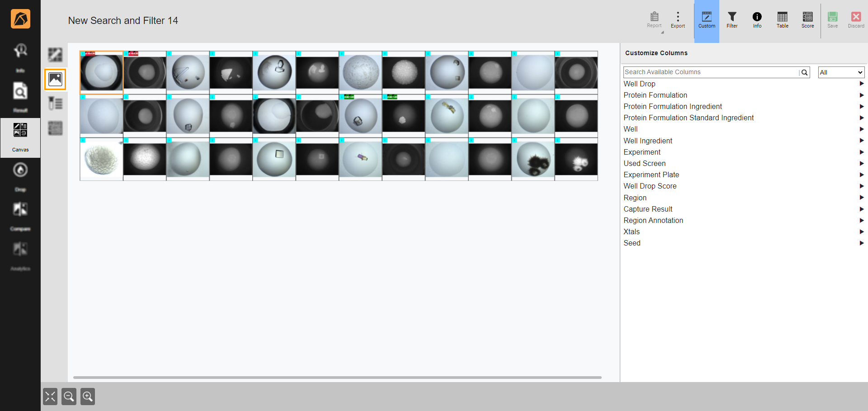Image resolution: width=868 pixels, height=411 pixels.
Task: Click the search magnifier in column search
Action: pos(804,72)
